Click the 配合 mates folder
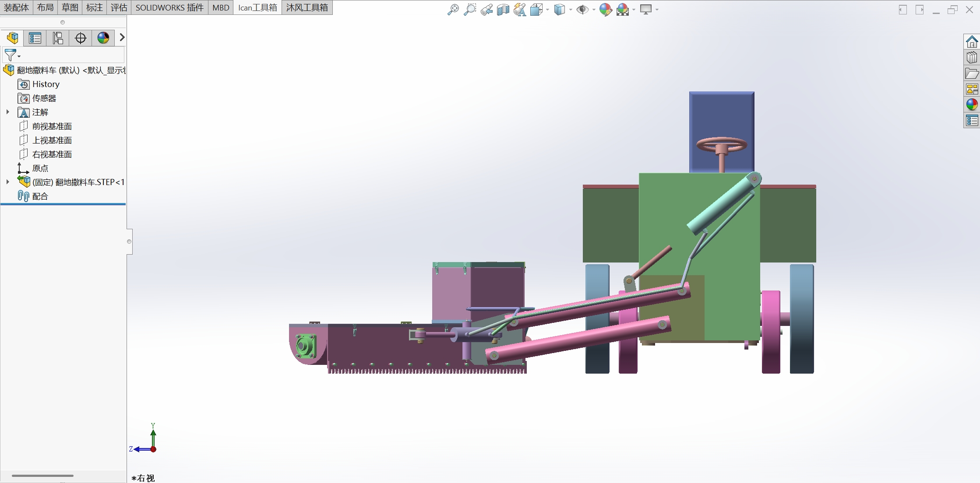 tap(40, 196)
